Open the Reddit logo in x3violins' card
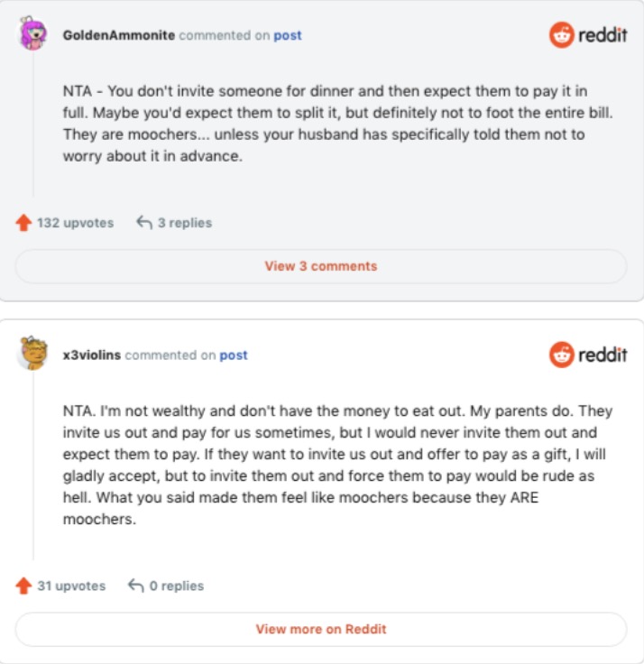Image resolution: width=644 pixels, height=664 pixels. tap(588, 355)
